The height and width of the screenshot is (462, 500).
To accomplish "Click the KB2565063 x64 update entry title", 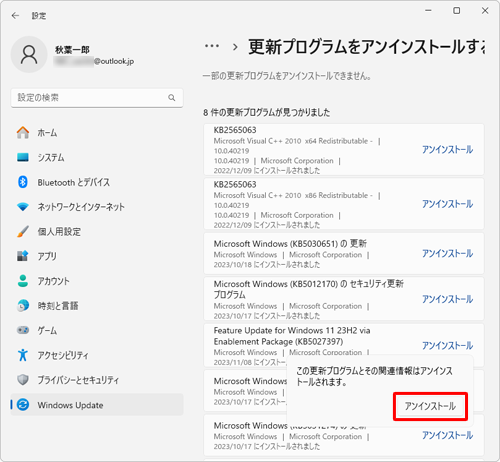I will pyautogui.click(x=235, y=130).
